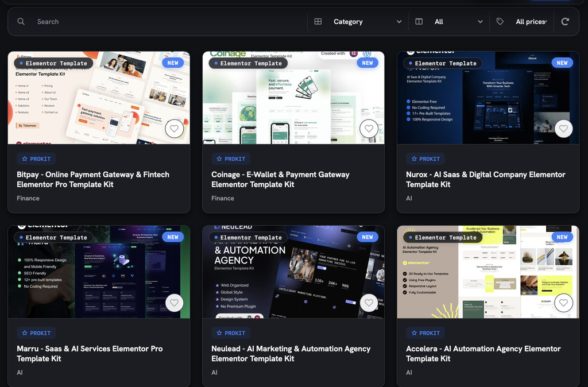Favorite the Nurox template kit
The height and width of the screenshot is (387, 588).
(x=564, y=129)
